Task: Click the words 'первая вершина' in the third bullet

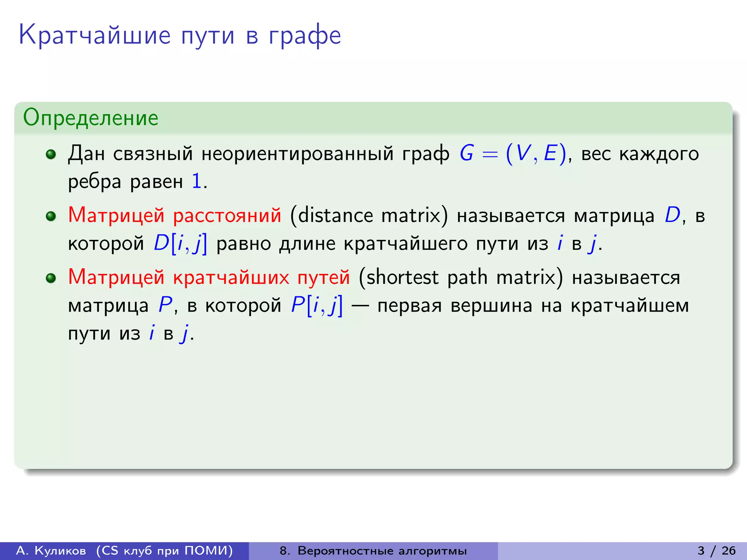Action: click(454, 306)
